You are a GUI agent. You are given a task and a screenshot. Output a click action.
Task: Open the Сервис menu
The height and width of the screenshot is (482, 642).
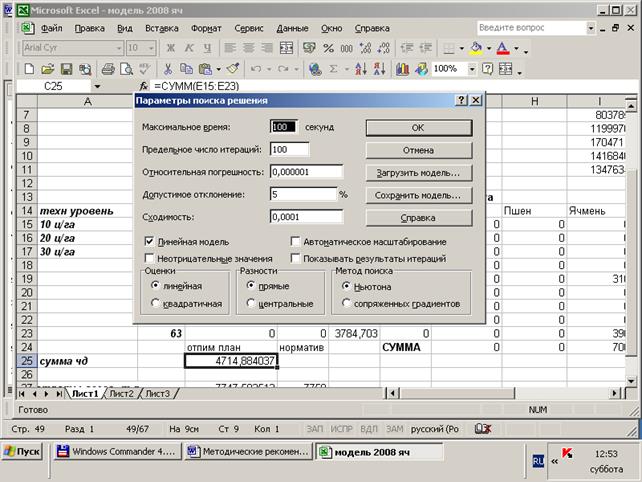point(249,28)
